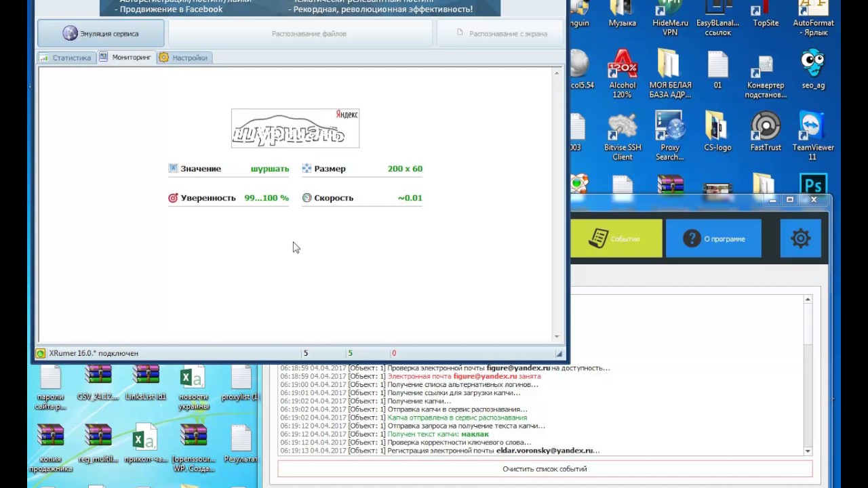This screenshot has width=868, height=488.
Task: Select the TeamViewer 11 shortcut
Action: point(813,136)
